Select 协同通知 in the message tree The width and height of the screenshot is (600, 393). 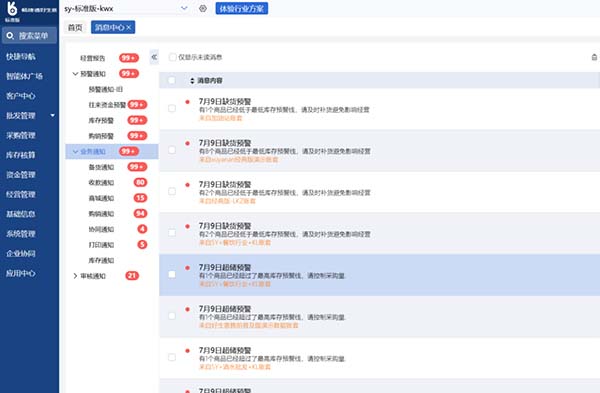(x=101, y=230)
